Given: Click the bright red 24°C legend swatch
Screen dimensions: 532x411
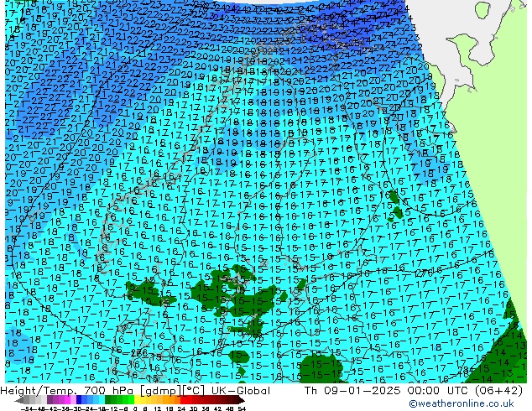Looking at the screenshot, I should pyautogui.click(x=183, y=399).
